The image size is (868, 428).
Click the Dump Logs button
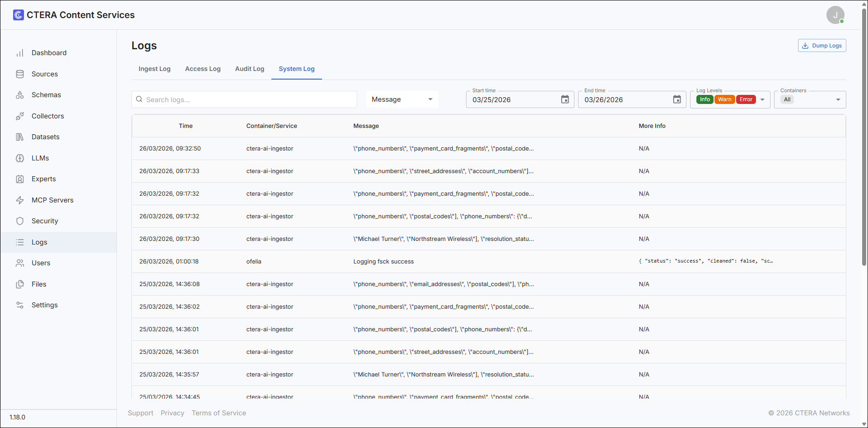click(822, 46)
